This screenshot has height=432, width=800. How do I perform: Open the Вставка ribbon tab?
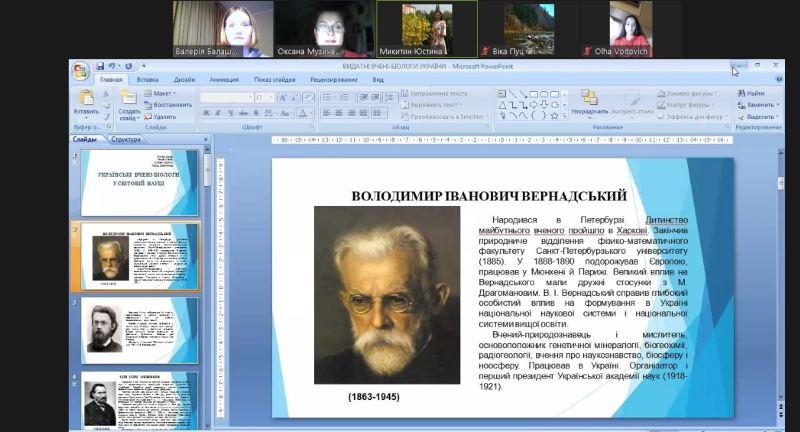(147, 79)
